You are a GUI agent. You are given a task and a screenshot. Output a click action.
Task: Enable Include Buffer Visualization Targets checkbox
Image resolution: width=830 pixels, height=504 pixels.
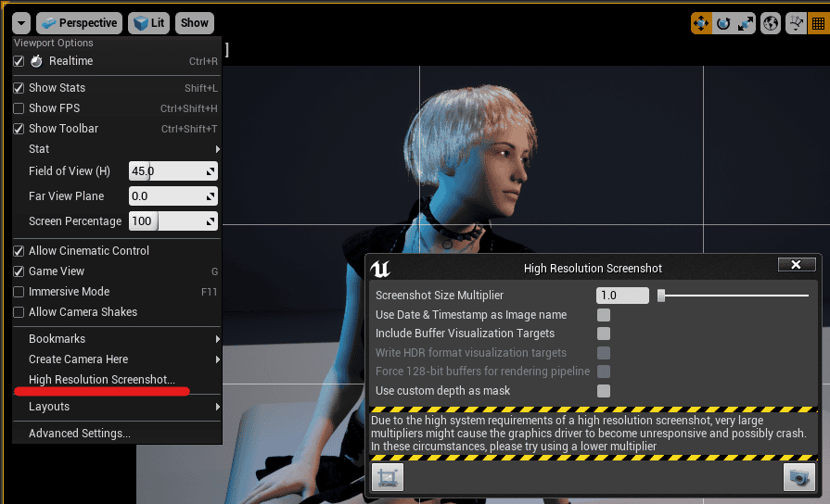(x=604, y=334)
